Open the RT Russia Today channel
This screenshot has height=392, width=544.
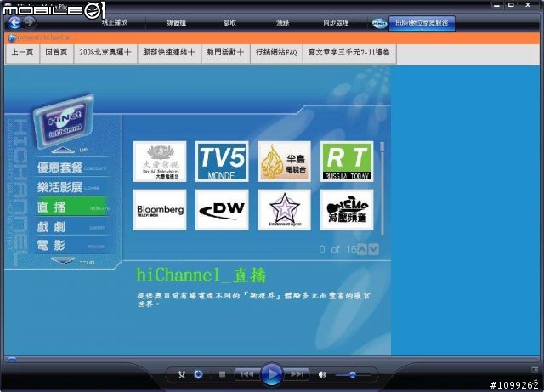(x=347, y=162)
